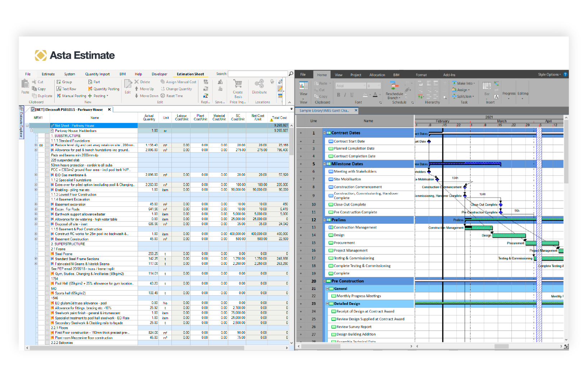Open the Quantity Import menu
Image resolution: width=588 pixels, height=387 pixels.
pos(97,74)
